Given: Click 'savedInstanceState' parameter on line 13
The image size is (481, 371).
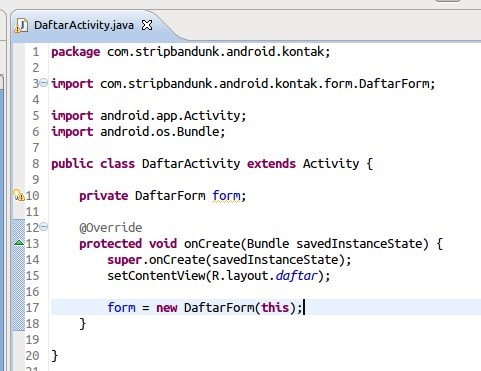Looking at the screenshot, I should 359,244.
